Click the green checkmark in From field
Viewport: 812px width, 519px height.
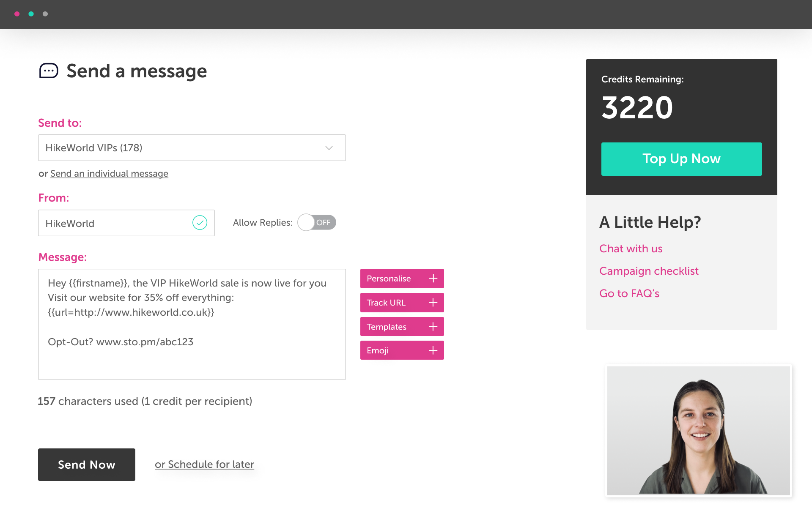(x=200, y=223)
